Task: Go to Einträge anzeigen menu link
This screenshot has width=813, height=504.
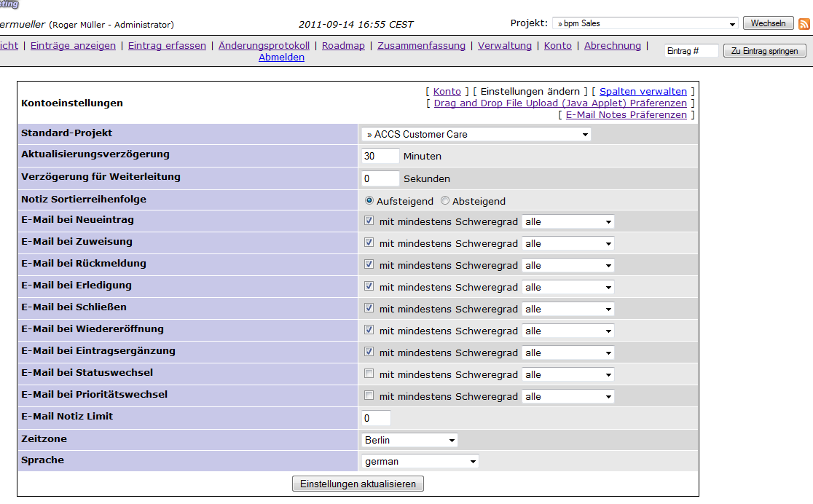Action: (x=73, y=46)
